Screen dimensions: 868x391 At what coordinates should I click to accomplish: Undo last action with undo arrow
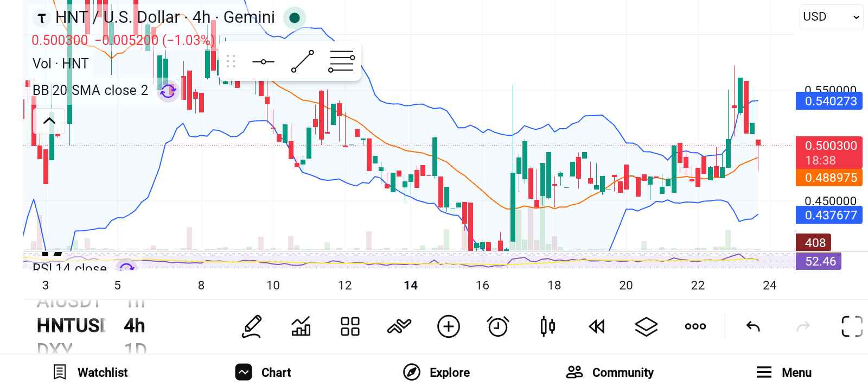[x=753, y=326]
